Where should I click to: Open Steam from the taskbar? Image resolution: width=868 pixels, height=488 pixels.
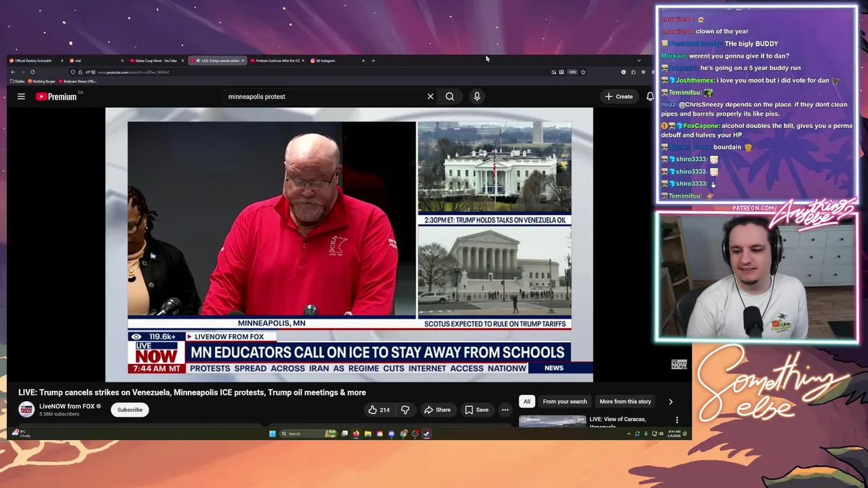(427, 434)
